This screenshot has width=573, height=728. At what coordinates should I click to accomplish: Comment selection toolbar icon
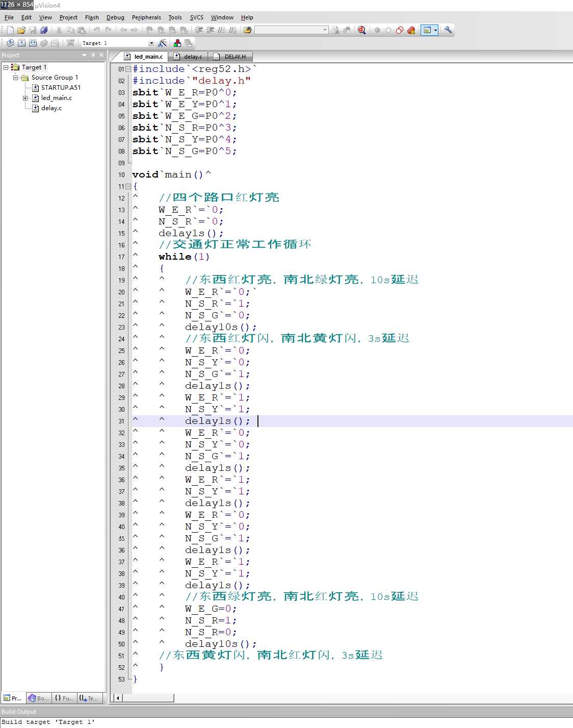(x=221, y=30)
